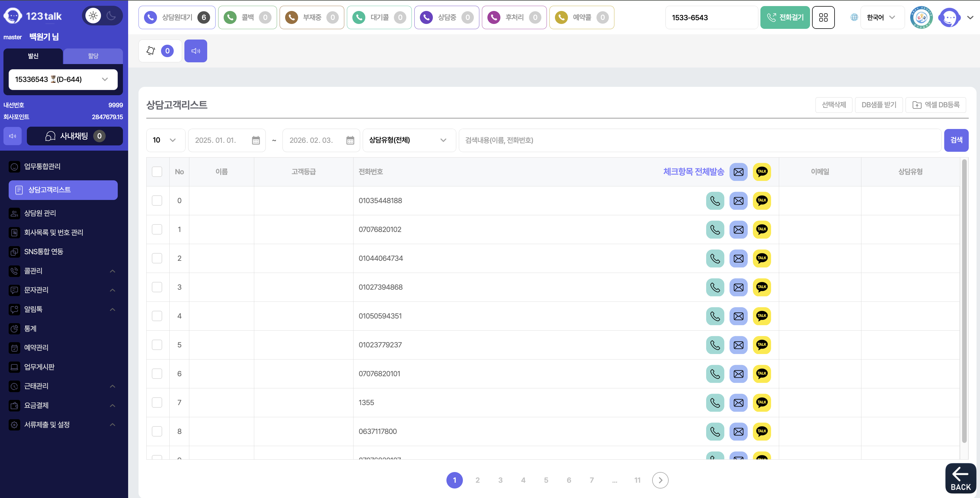Click KakaoTalk bulk send header icon

point(762,172)
